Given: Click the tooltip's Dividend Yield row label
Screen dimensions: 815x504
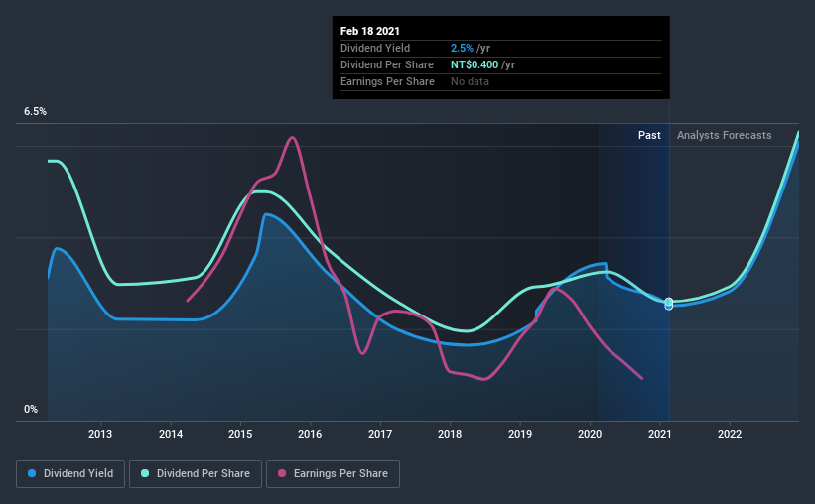Looking at the screenshot, I should coord(375,48).
